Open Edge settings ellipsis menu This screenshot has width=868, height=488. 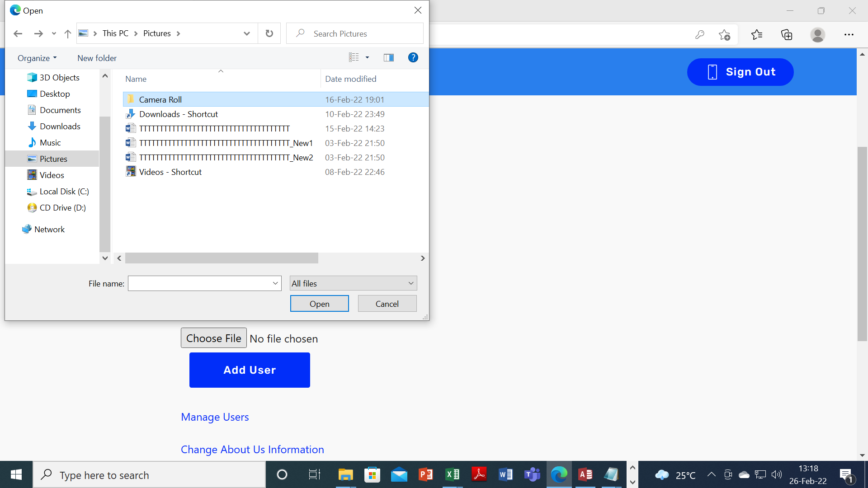click(849, 34)
